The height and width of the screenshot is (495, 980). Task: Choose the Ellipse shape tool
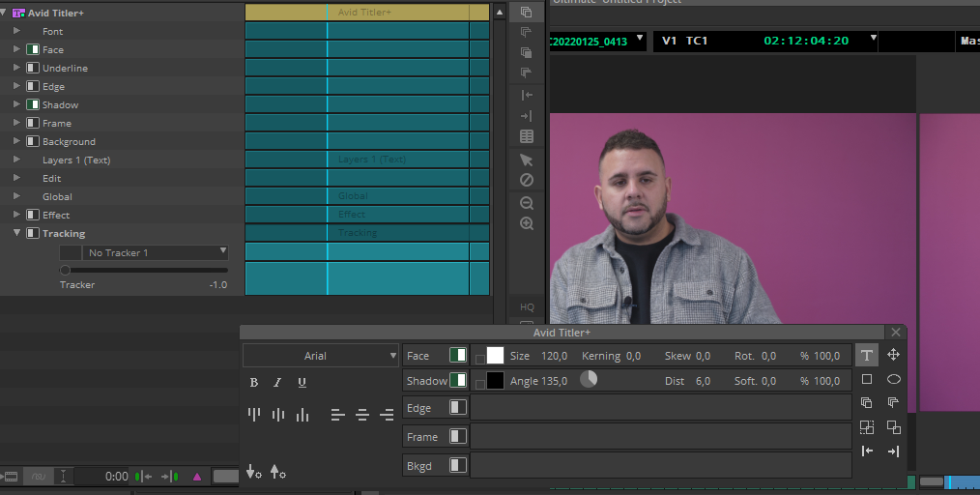click(893, 380)
